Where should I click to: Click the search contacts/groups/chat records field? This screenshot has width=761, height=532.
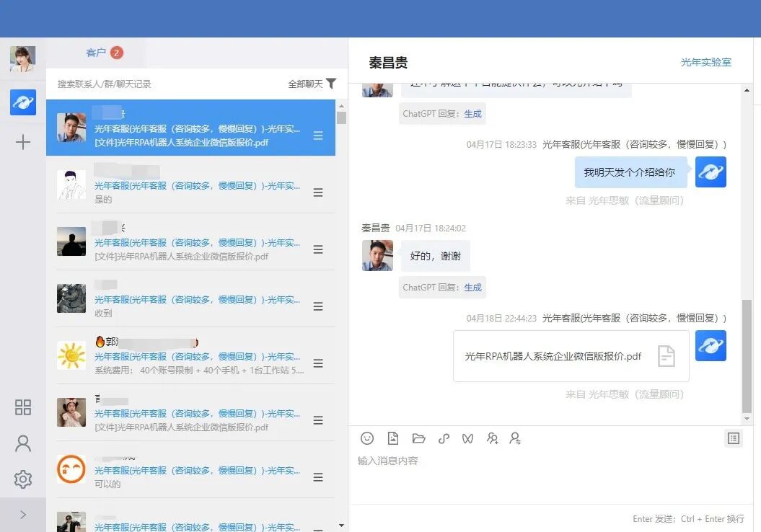165,84
